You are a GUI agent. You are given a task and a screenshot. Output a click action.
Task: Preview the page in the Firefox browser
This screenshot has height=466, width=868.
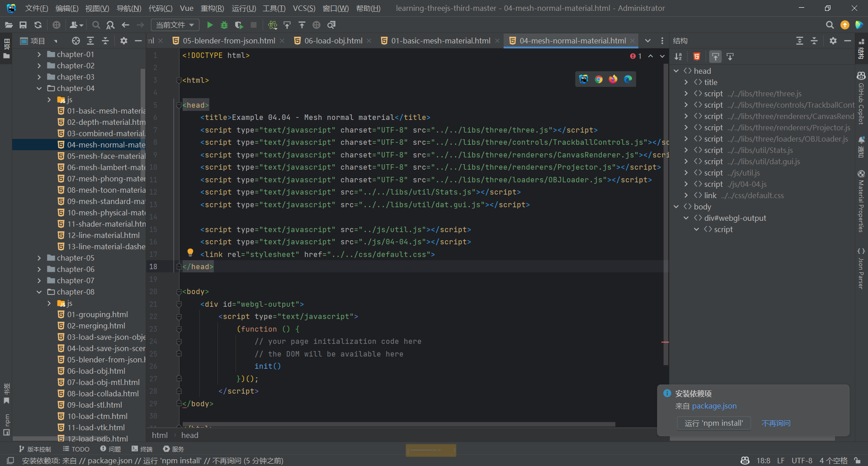click(x=613, y=79)
